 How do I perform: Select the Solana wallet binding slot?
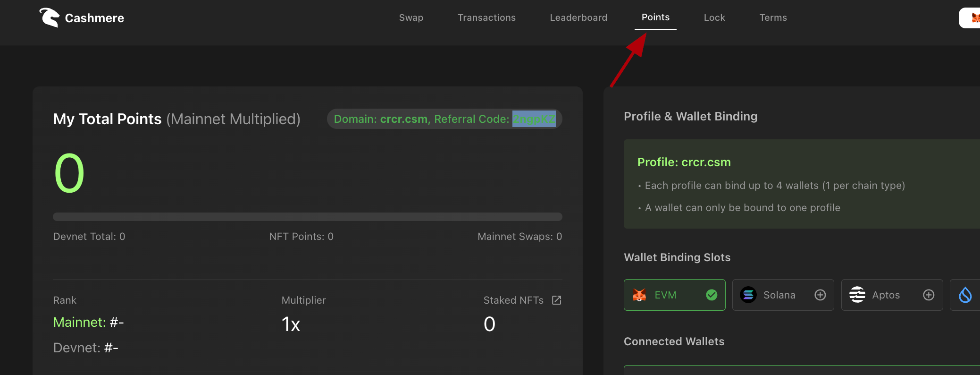(783, 295)
